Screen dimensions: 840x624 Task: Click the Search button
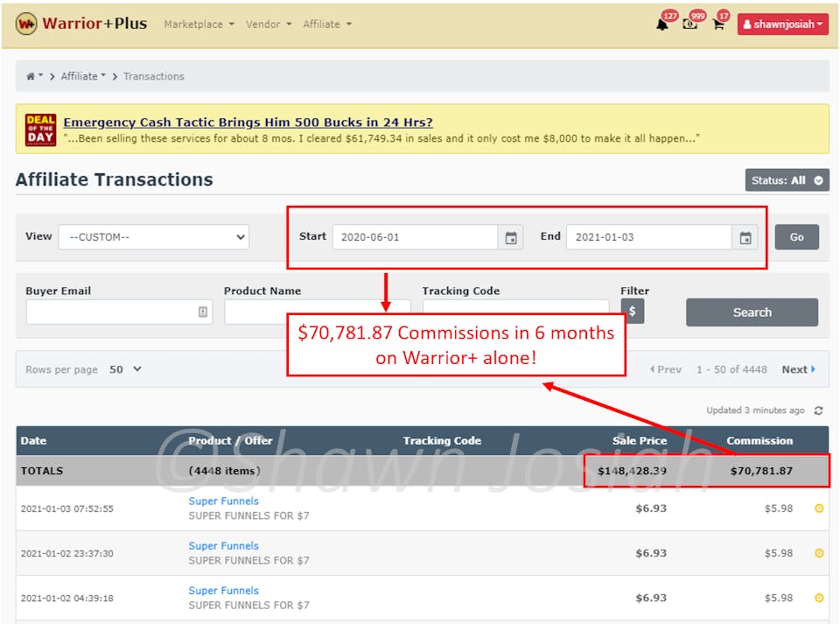[x=752, y=312]
